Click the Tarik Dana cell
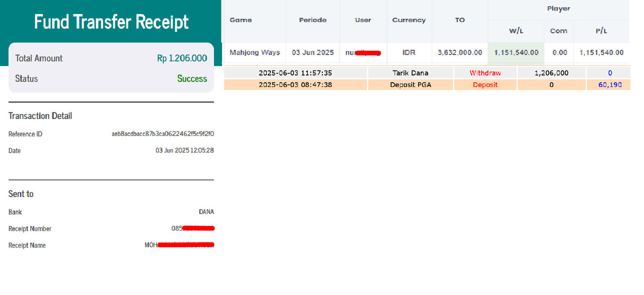Viewport: 644px width, 295px height. coord(411,73)
